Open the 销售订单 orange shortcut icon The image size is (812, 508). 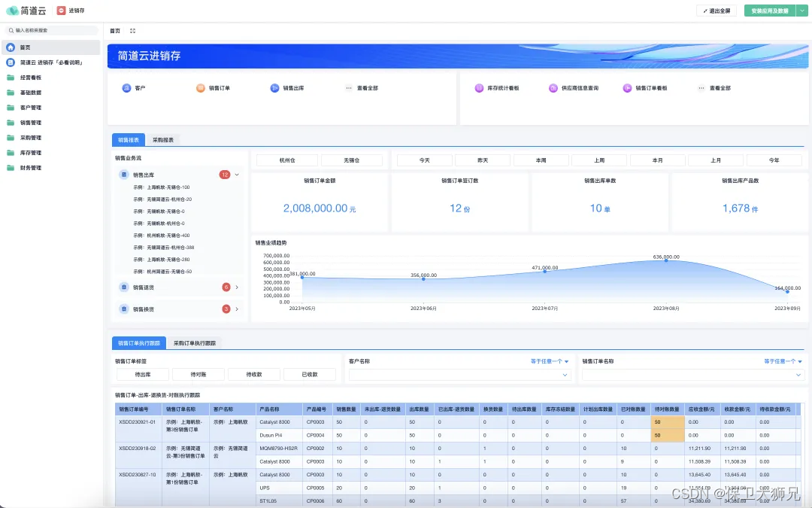coord(201,88)
